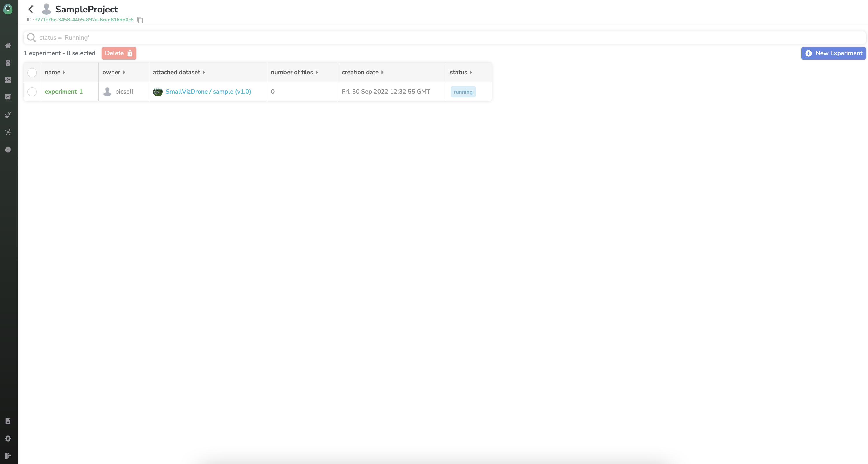Sort by the status column arrow

[x=471, y=73]
